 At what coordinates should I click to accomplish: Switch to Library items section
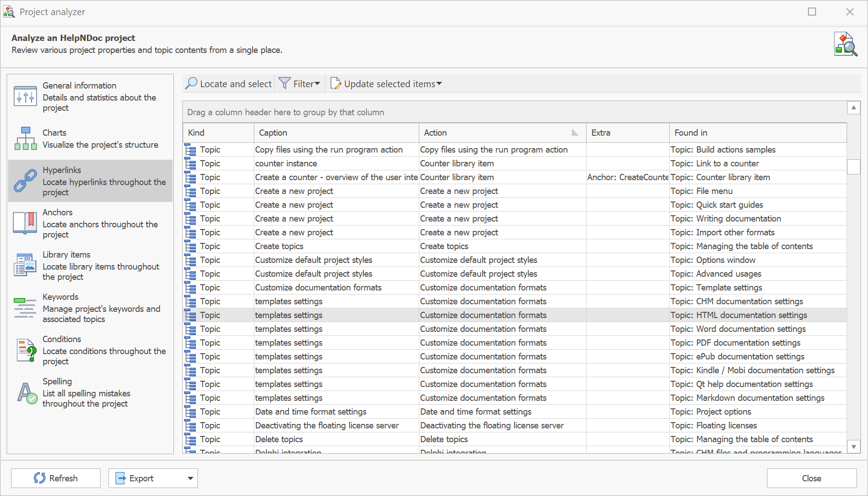point(90,265)
